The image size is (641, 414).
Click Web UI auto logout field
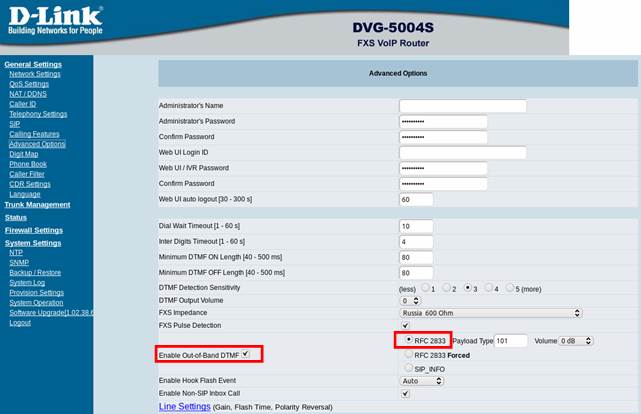coord(416,199)
